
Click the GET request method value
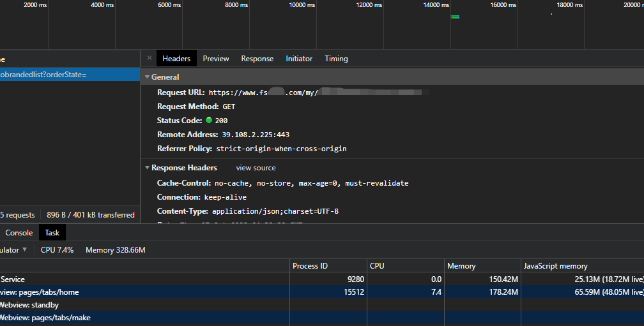click(229, 107)
